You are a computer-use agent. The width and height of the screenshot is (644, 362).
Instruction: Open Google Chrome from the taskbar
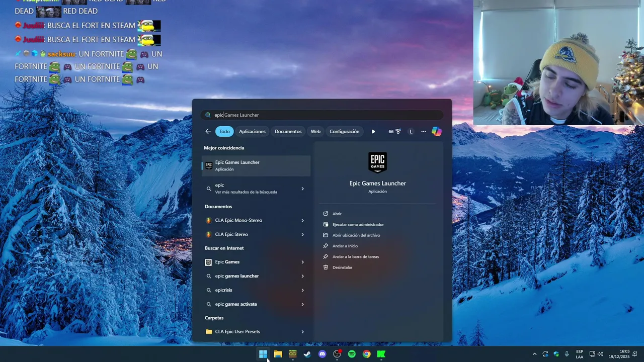point(367,354)
